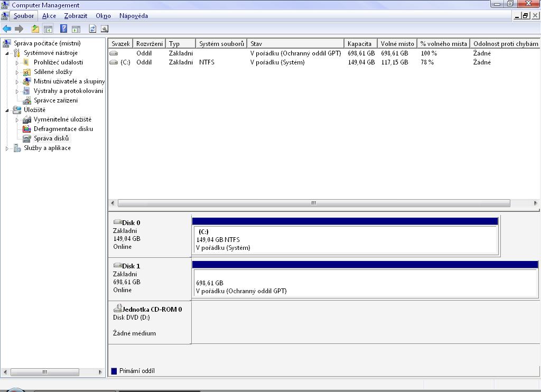Expand the Vyměnitelné úložiště node
The width and height of the screenshot is (541, 392).
(17, 120)
